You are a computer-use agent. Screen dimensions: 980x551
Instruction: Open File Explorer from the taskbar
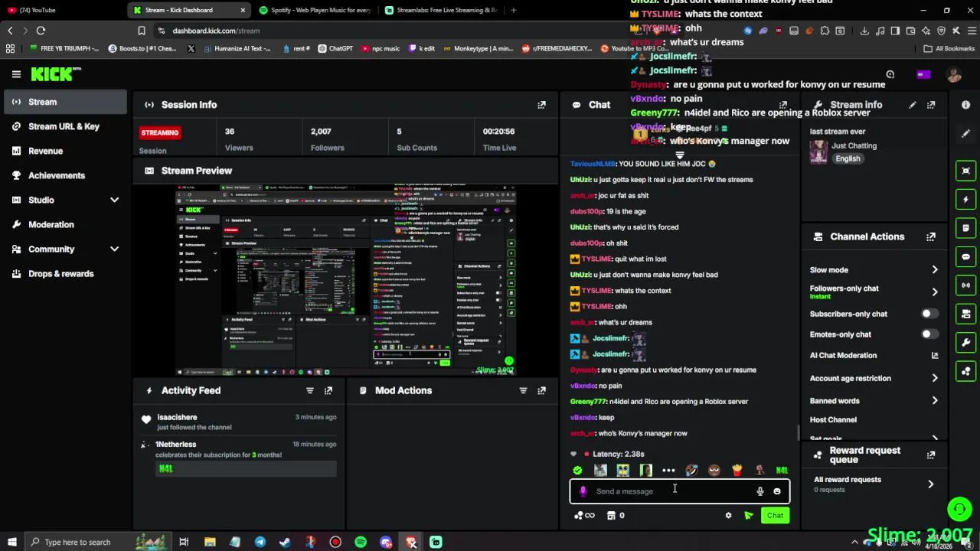pos(210,542)
